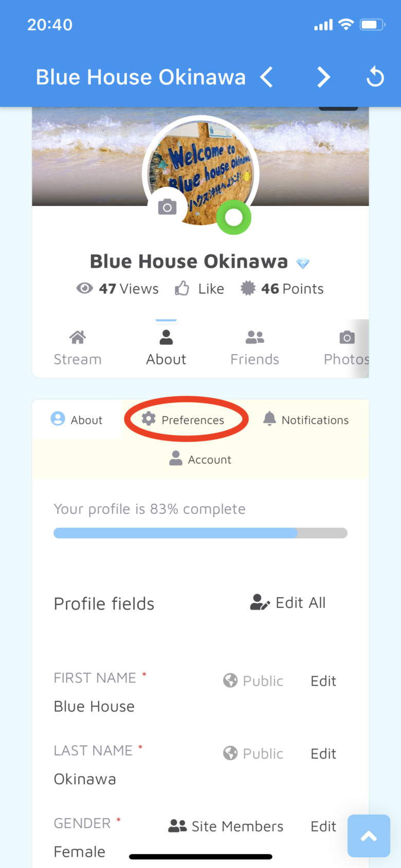Tap the forward arrow in header

(323, 78)
